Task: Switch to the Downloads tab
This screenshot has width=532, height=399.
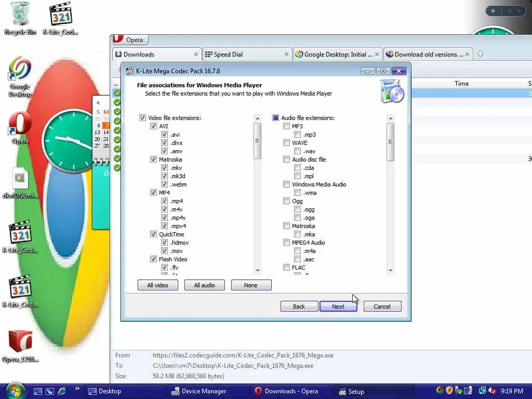Action: pos(156,54)
